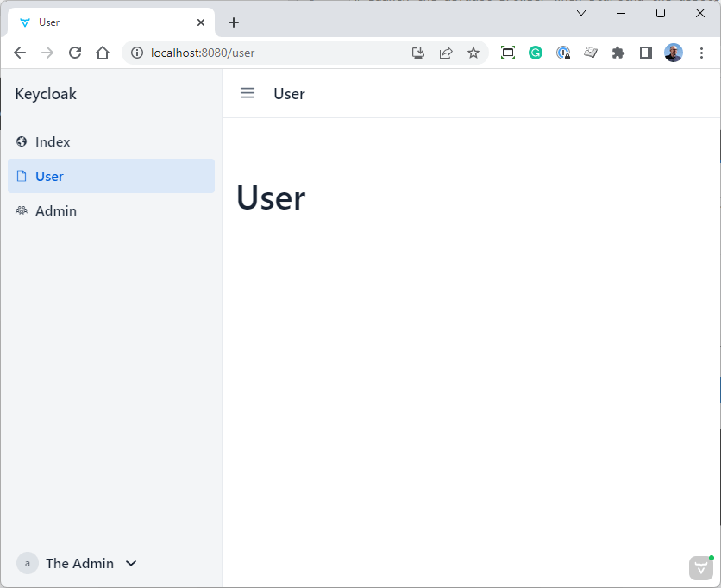This screenshot has height=588, width=721.
Task: Expand The Admin user menu chevron
Action: click(131, 563)
